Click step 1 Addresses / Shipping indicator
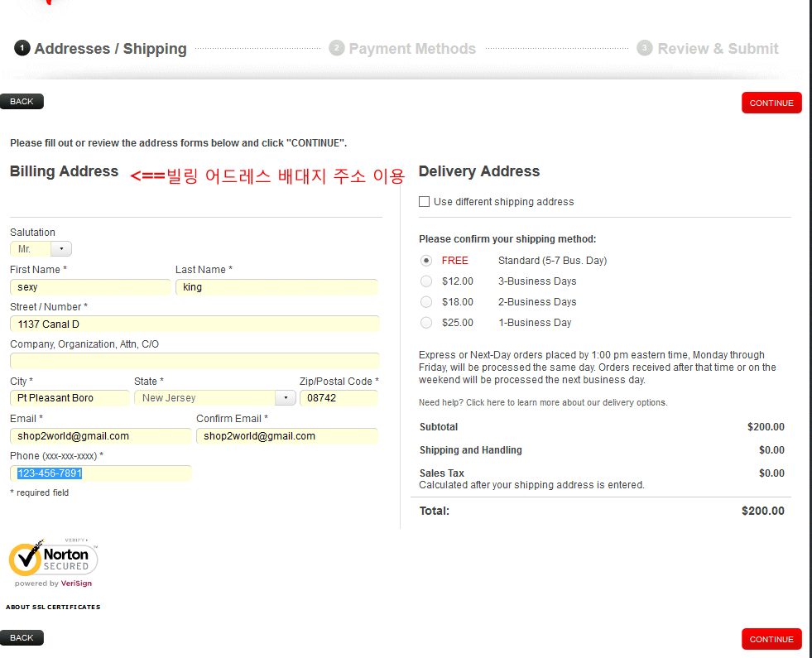812x658 pixels. (x=101, y=49)
